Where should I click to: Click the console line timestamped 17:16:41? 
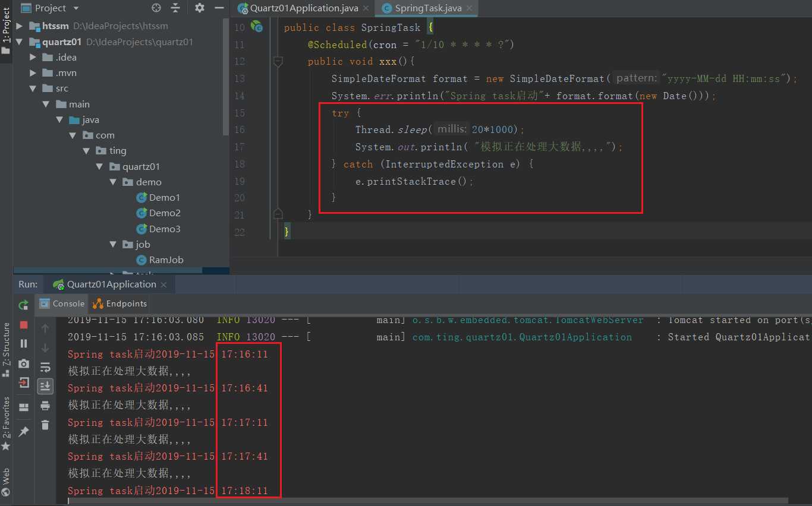point(168,388)
